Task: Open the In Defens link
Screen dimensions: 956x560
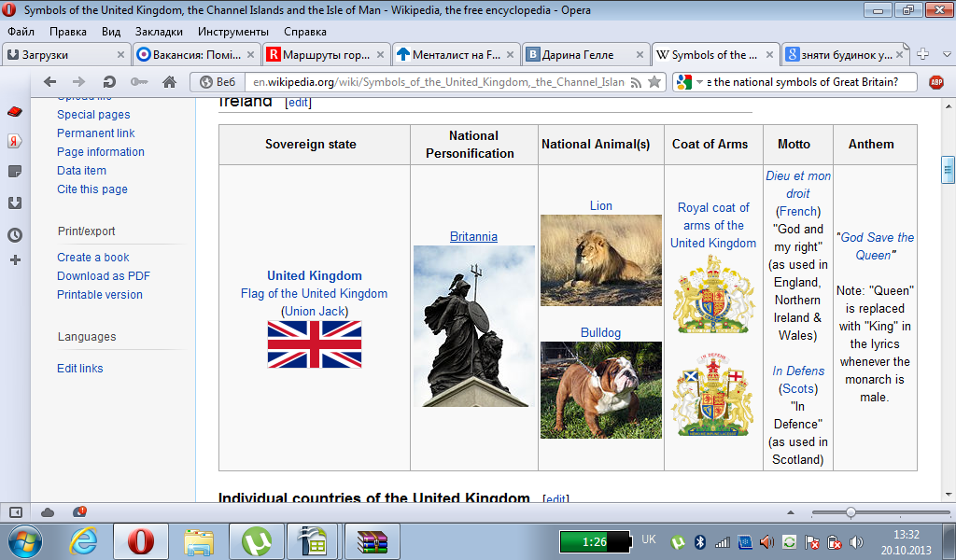Action: point(798,371)
